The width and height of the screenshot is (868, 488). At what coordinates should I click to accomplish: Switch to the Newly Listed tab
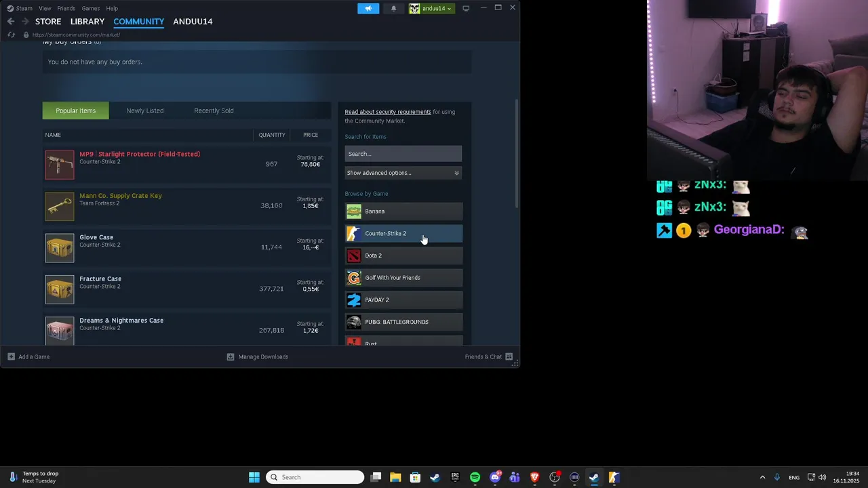[x=145, y=110]
